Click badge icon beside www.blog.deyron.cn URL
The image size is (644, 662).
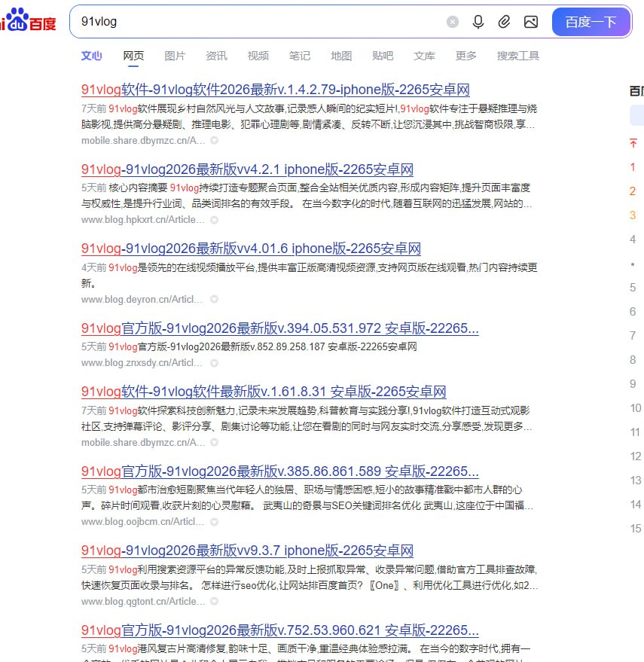click(x=214, y=299)
